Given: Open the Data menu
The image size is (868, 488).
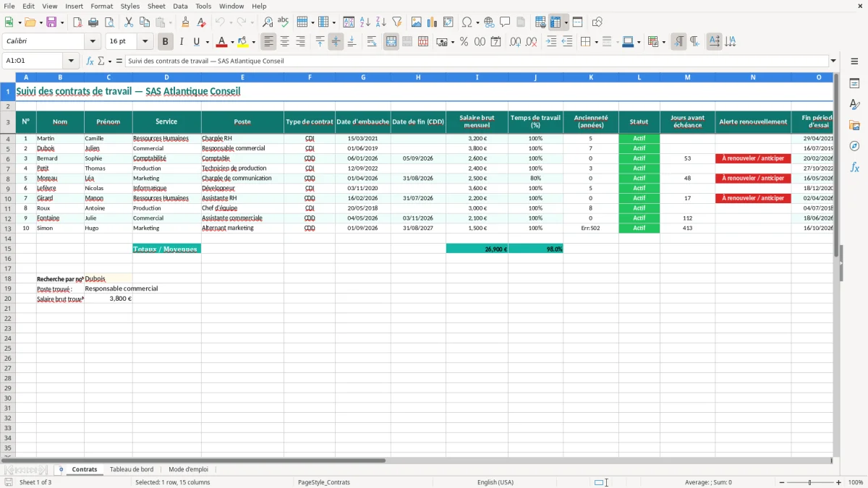Looking at the screenshot, I should point(180,6).
